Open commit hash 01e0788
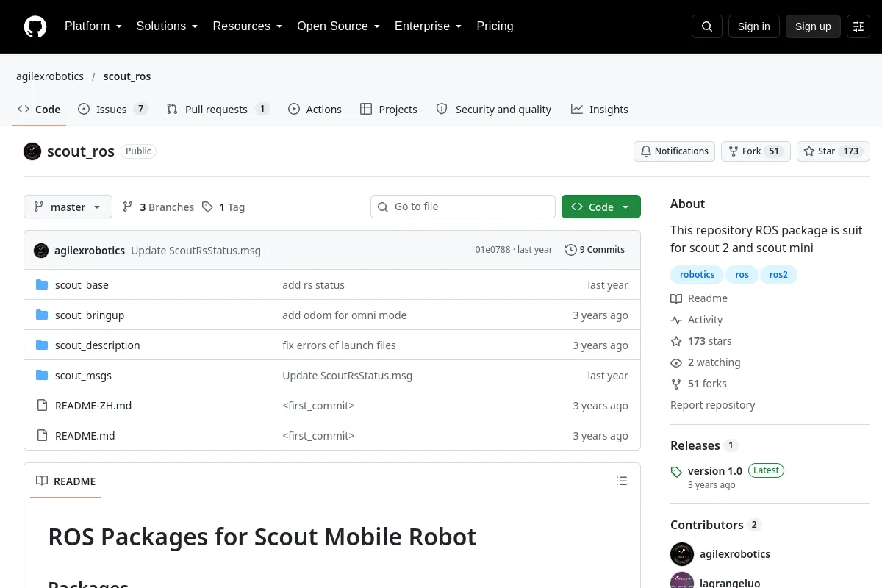 coord(492,250)
